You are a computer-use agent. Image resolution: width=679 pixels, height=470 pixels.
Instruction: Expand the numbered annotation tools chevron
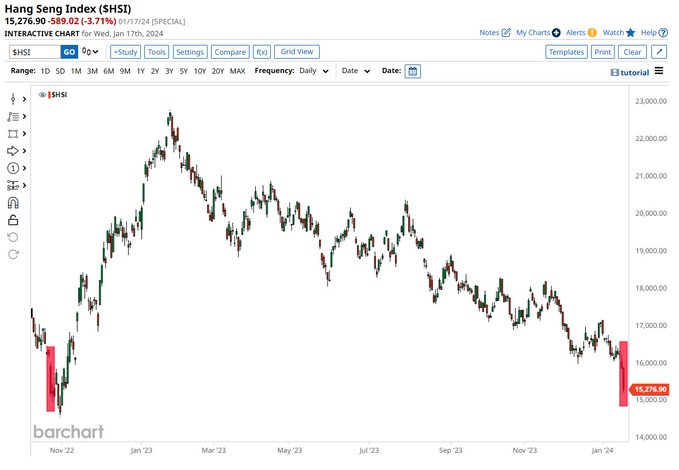24,168
